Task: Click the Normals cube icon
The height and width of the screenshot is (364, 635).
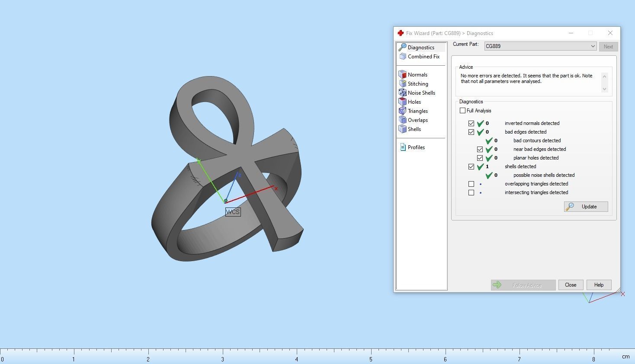Action: coord(403,75)
